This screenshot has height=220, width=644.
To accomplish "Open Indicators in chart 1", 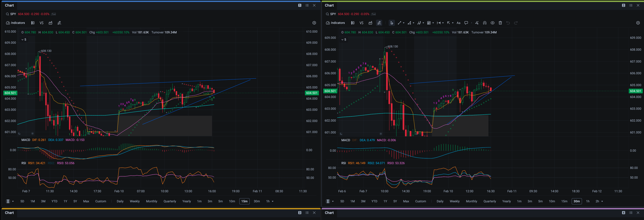I will 16,23.
